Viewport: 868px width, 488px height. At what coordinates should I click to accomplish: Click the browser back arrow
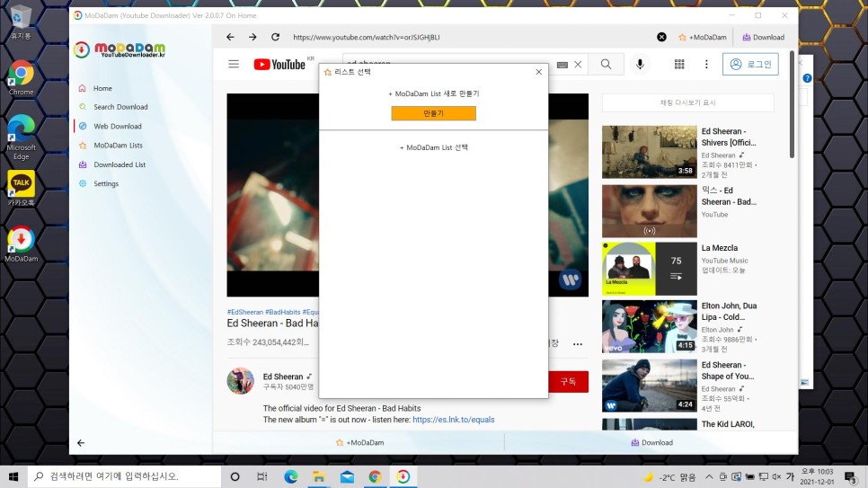[x=230, y=37]
